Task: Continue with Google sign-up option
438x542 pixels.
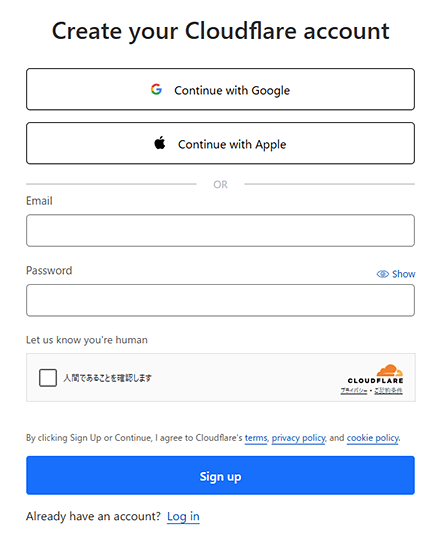Action: pyautogui.click(x=220, y=89)
